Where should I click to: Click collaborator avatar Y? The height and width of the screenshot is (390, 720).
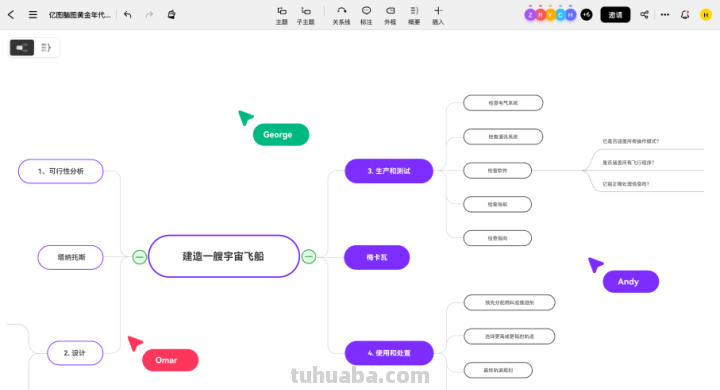point(550,15)
